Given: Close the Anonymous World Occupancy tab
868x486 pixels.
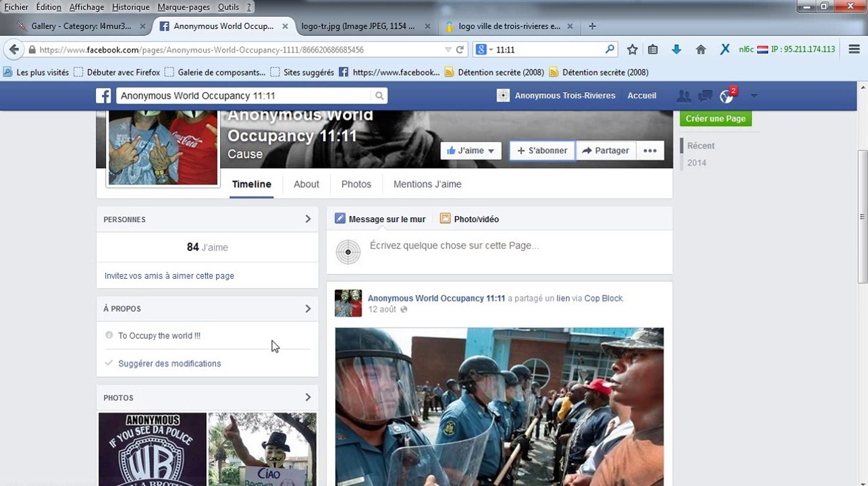Looking at the screenshot, I should pos(285,26).
